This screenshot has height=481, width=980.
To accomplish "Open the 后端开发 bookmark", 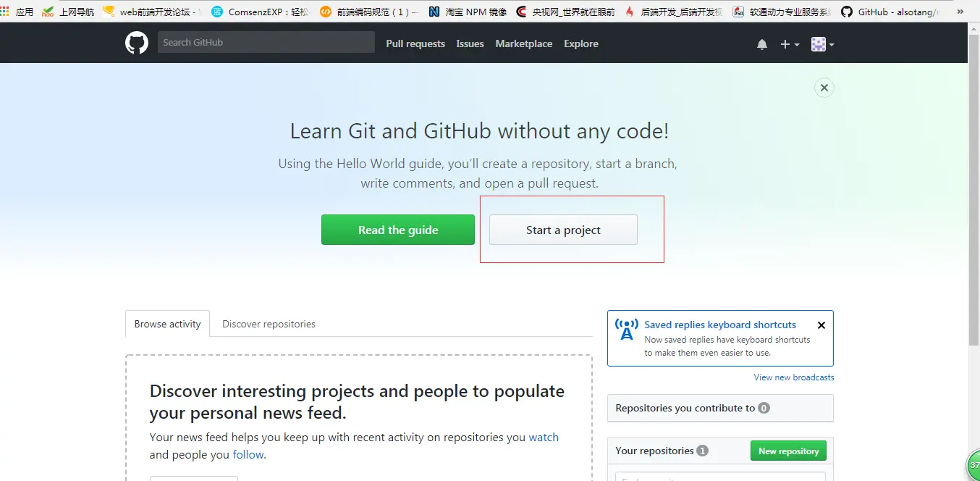I will [674, 12].
